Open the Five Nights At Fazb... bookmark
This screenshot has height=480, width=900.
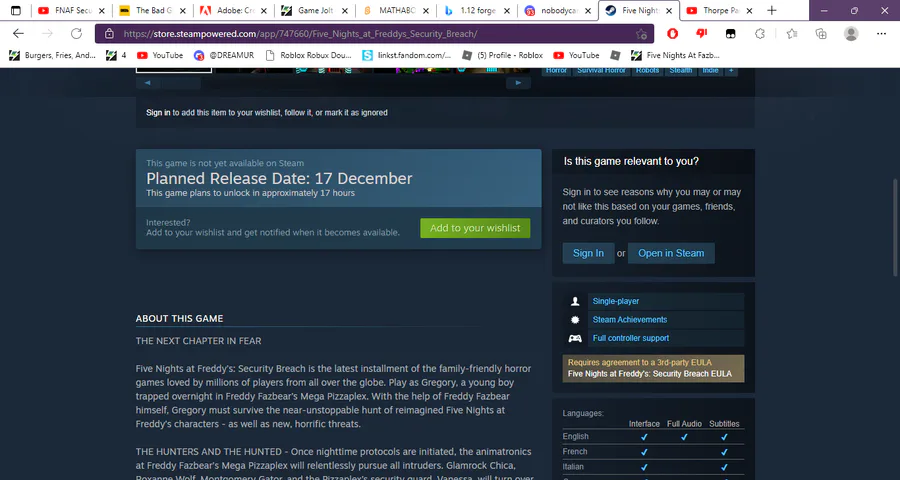(675, 55)
